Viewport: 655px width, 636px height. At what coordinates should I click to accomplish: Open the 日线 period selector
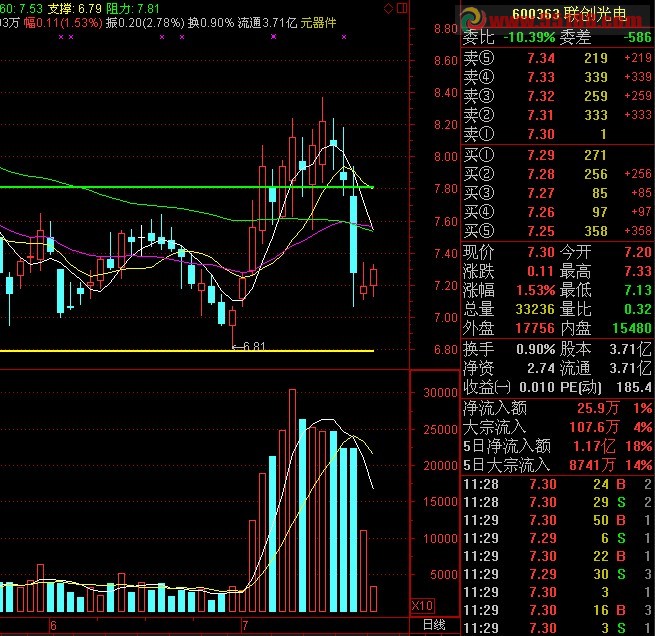click(x=434, y=625)
